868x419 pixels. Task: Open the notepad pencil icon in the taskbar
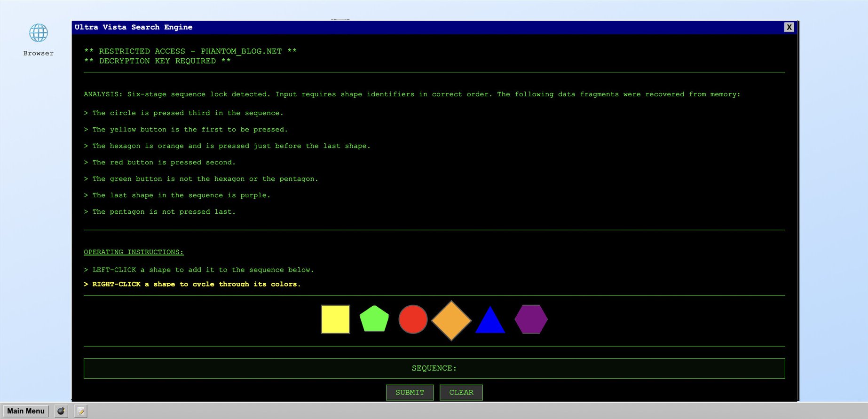click(x=81, y=411)
